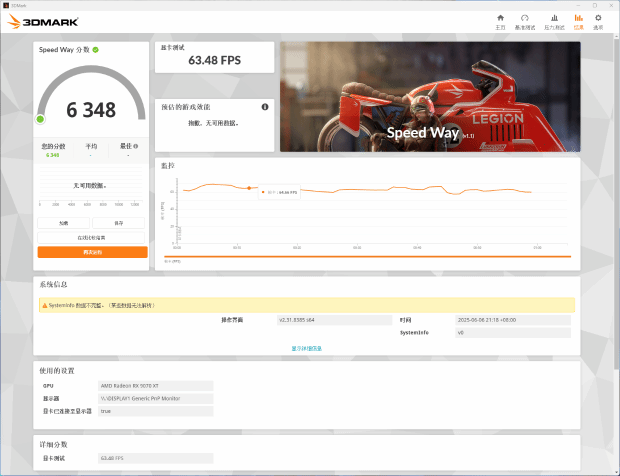This screenshot has height=476, width=620.
Task: Click the green validation check beside Speed Way score
Action: (95, 50)
